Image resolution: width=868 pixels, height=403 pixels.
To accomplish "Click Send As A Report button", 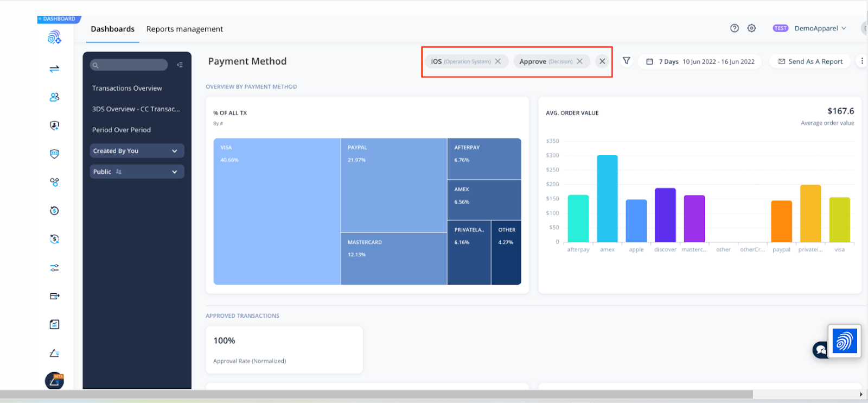I will tap(810, 61).
